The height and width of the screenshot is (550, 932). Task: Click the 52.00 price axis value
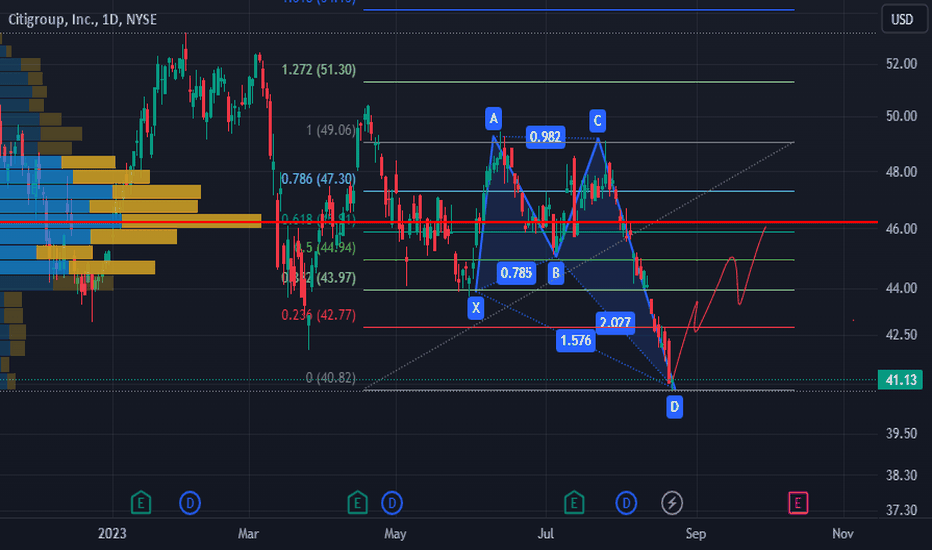point(901,64)
